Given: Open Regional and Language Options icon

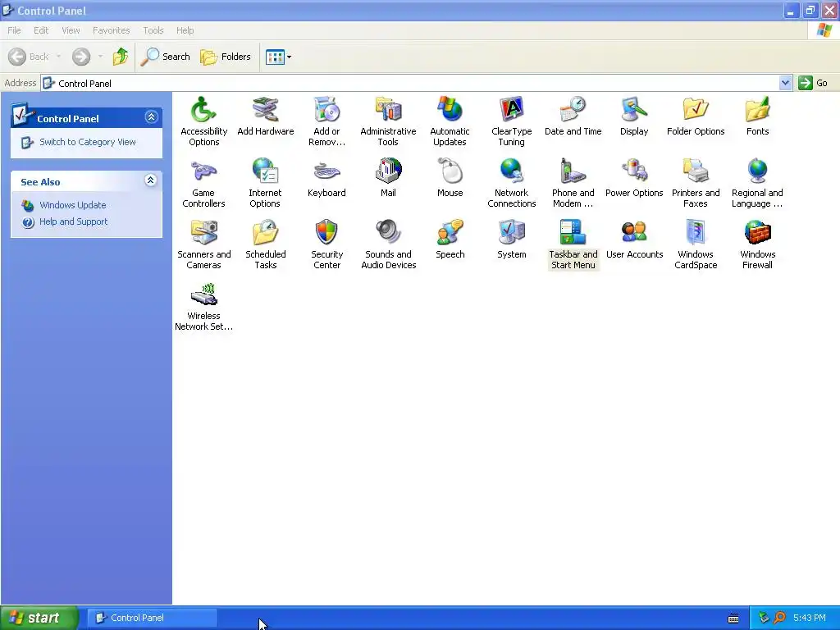Looking at the screenshot, I should click(757, 183).
